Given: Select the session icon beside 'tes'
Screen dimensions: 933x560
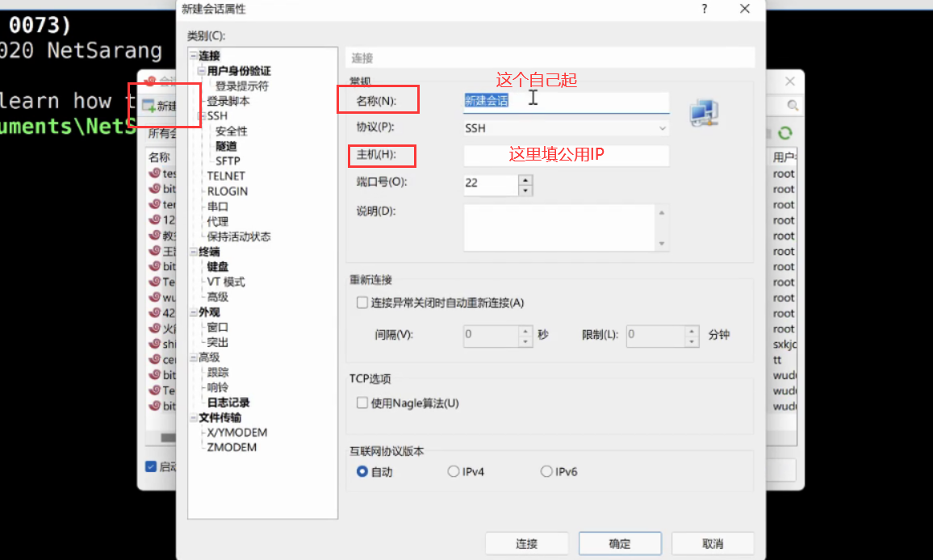Looking at the screenshot, I should click(155, 173).
